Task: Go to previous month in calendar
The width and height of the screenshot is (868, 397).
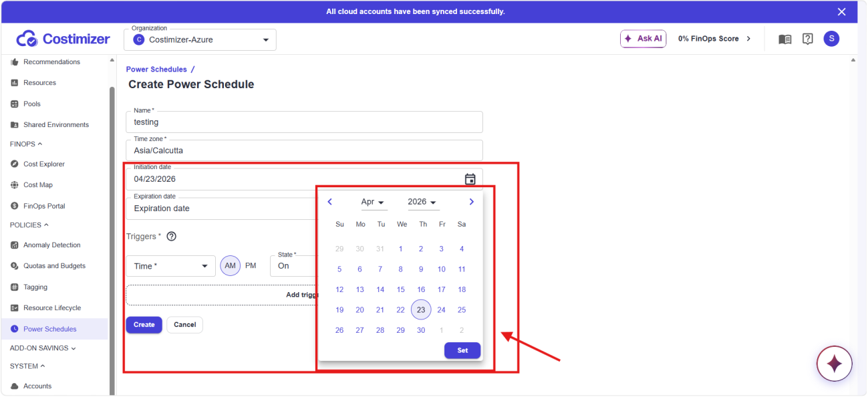Action: [x=329, y=202]
